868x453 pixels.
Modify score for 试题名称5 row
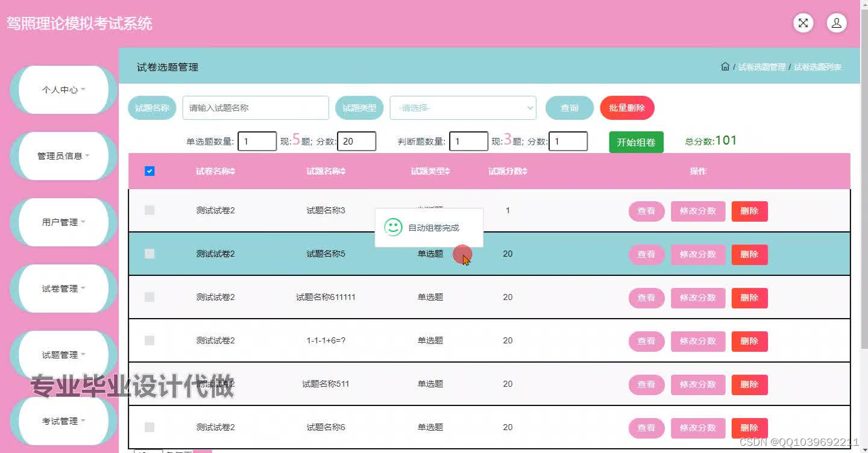(x=698, y=255)
